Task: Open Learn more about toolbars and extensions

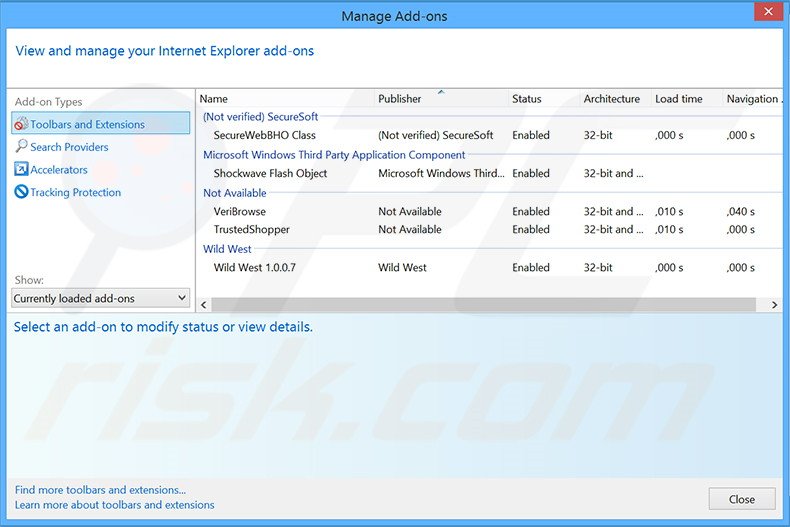Action: tap(114, 505)
